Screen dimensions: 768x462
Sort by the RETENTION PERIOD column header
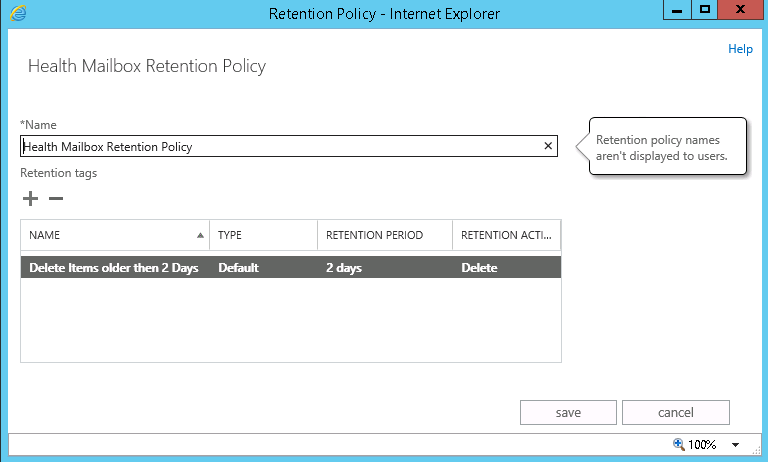click(385, 235)
